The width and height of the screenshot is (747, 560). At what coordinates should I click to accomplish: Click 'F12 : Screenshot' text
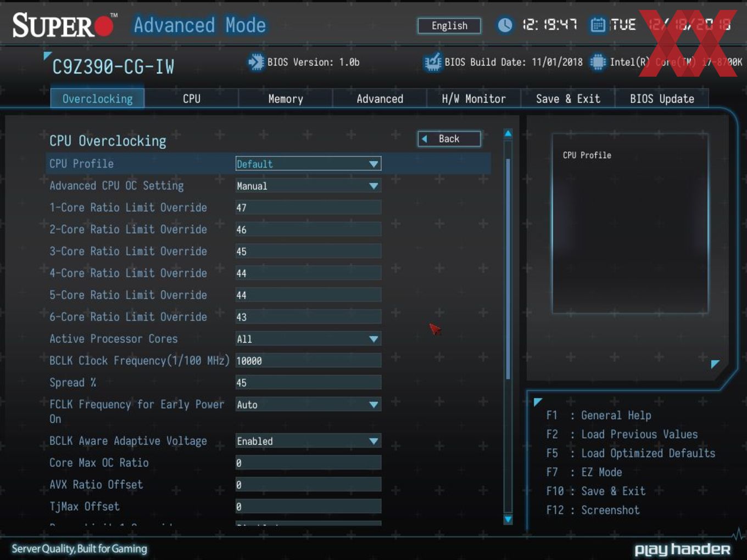point(593,510)
